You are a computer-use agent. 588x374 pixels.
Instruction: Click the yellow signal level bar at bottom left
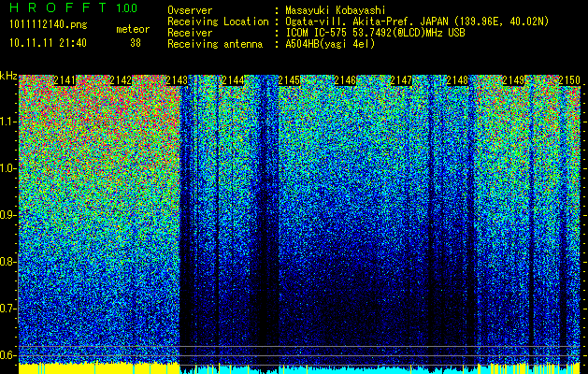[x=99, y=368]
